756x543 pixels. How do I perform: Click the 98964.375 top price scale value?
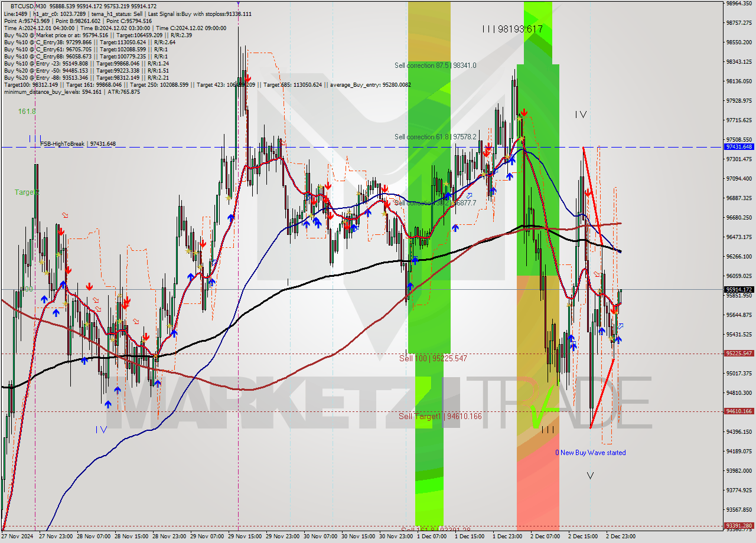click(x=739, y=3)
